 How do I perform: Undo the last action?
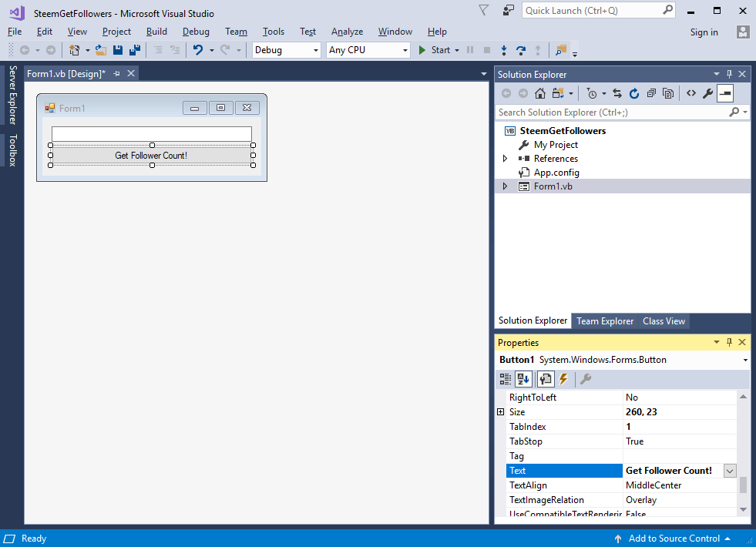click(198, 49)
